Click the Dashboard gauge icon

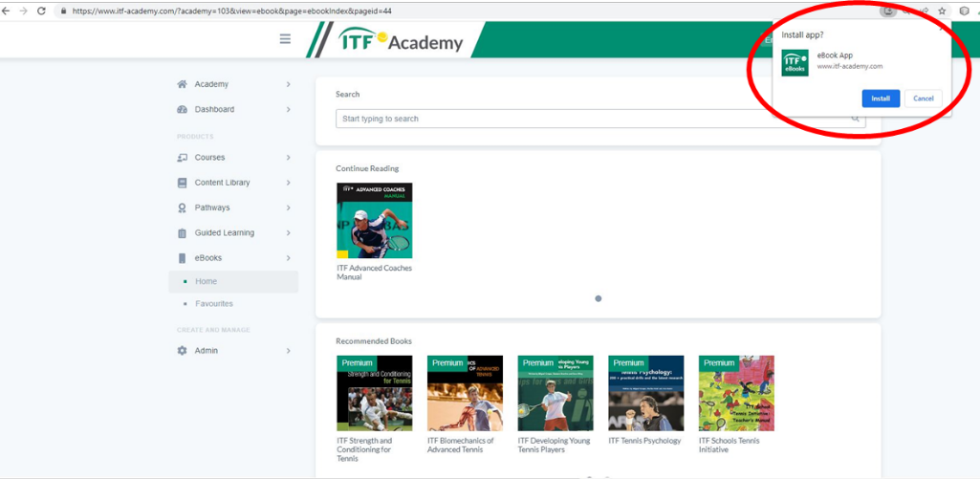click(x=182, y=109)
